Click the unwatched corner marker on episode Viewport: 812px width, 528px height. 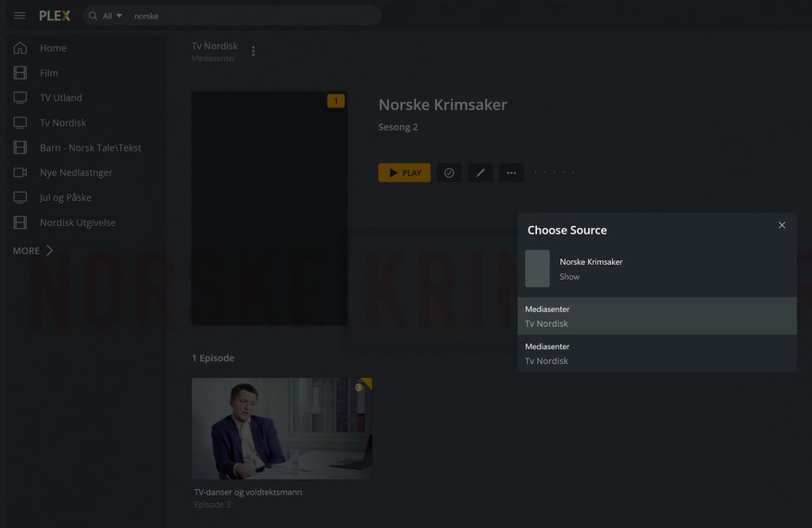(365, 384)
